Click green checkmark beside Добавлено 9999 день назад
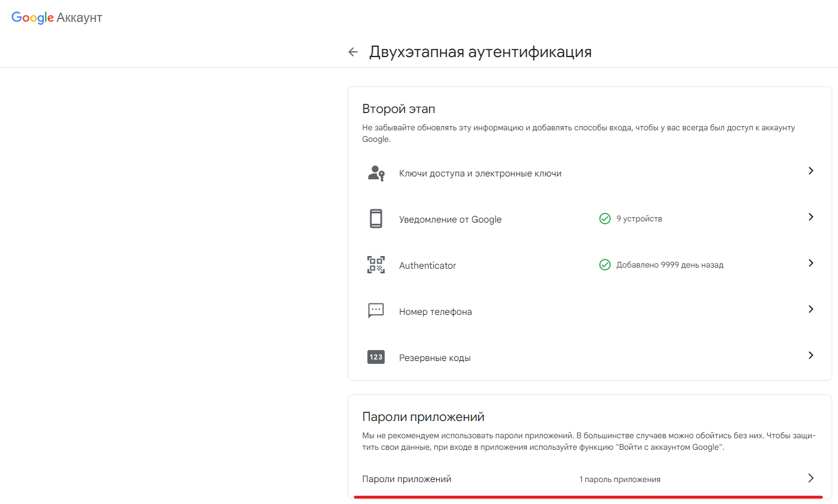 (605, 265)
